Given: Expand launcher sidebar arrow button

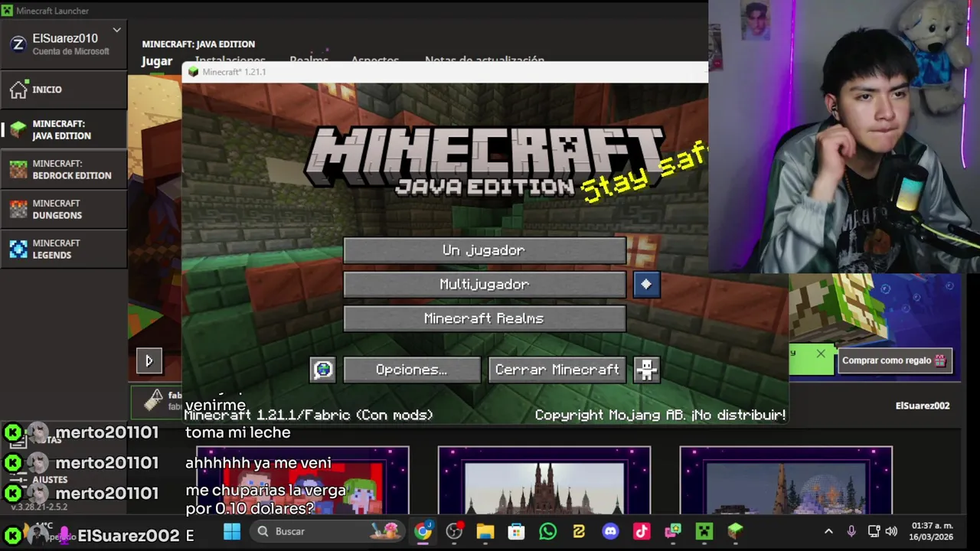Looking at the screenshot, I should (149, 360).
